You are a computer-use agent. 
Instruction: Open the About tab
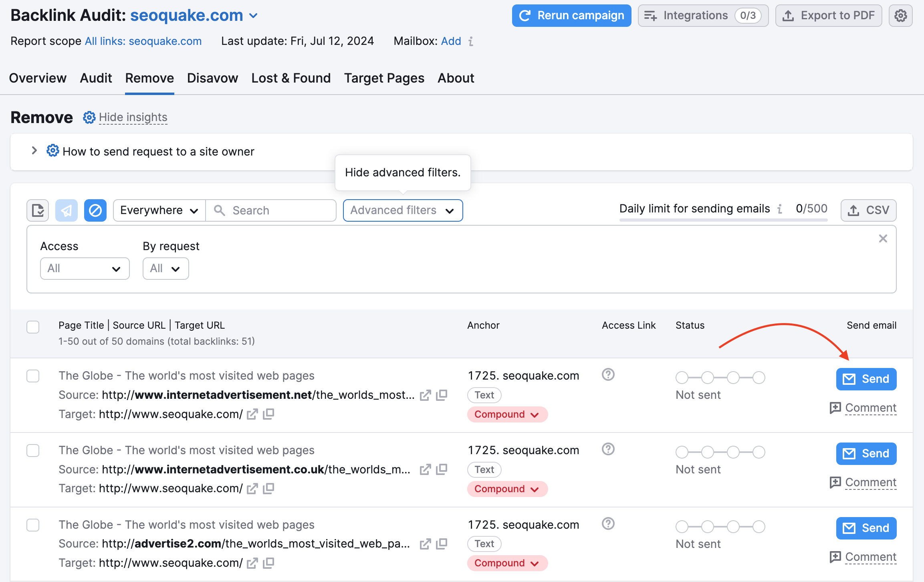pos(456,78)
